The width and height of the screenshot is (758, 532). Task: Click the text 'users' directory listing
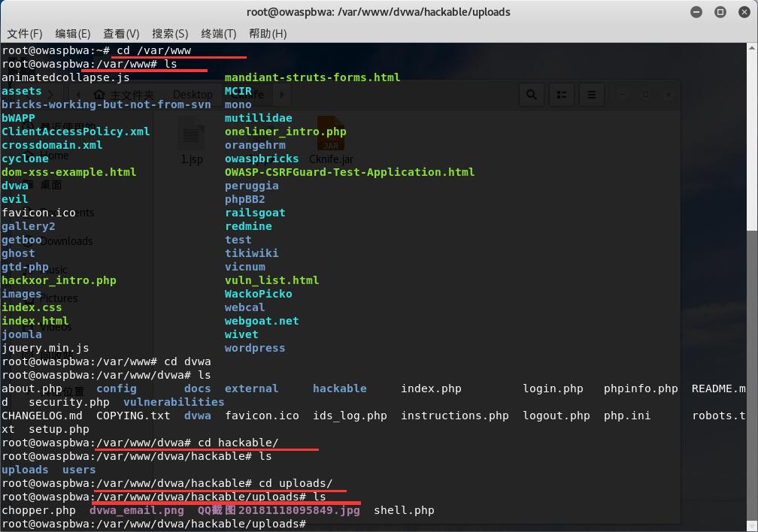click(79, 470)
